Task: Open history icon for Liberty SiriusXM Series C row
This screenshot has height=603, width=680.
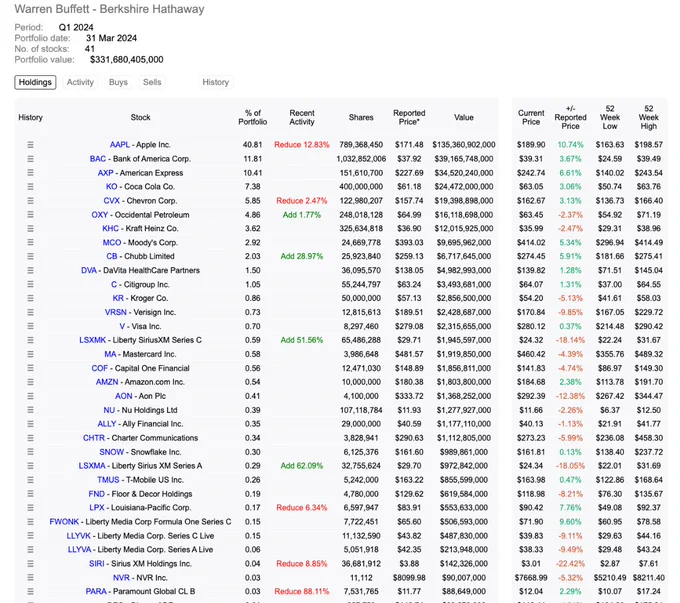Action: tap(30, 340)
